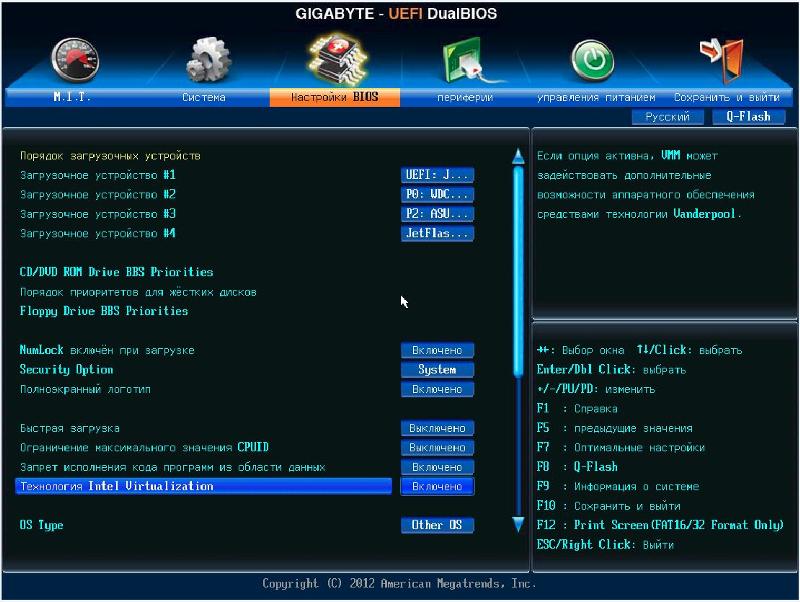This screenshot has height=602, width=800.
Task: Open boot device #2 dropdown (P0: WDC...)
Action: tap(437, 194)
